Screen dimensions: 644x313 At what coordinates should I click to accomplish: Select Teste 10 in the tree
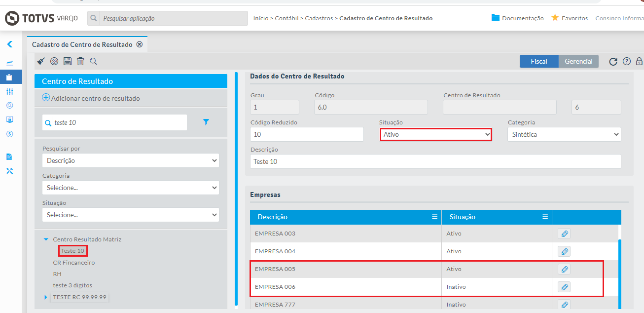tap(73, 251)
